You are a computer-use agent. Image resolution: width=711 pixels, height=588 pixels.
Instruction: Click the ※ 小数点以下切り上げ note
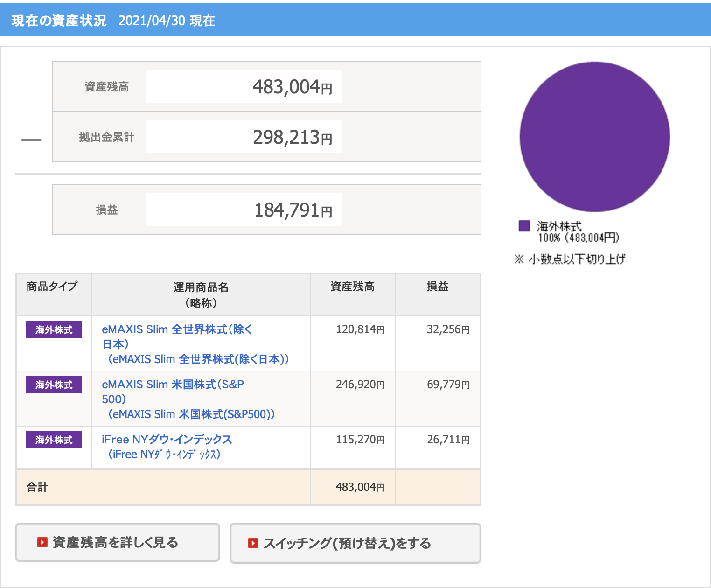570,259
